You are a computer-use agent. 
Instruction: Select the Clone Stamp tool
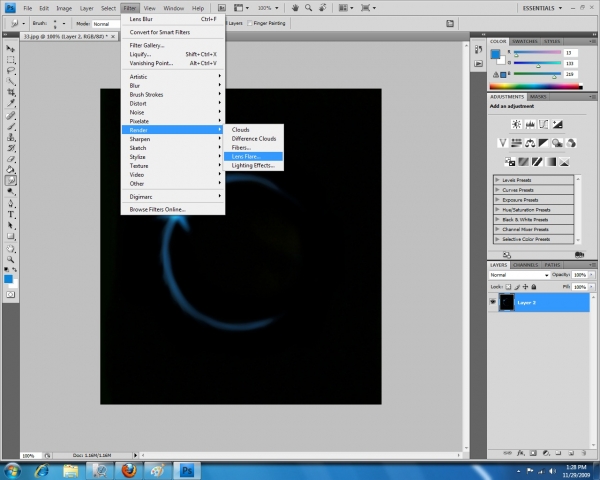[x=11, y=137]
